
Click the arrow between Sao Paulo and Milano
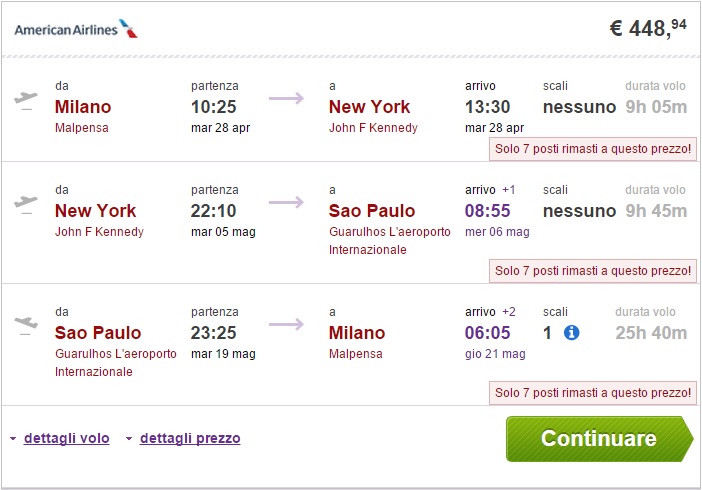pos(286,324)
